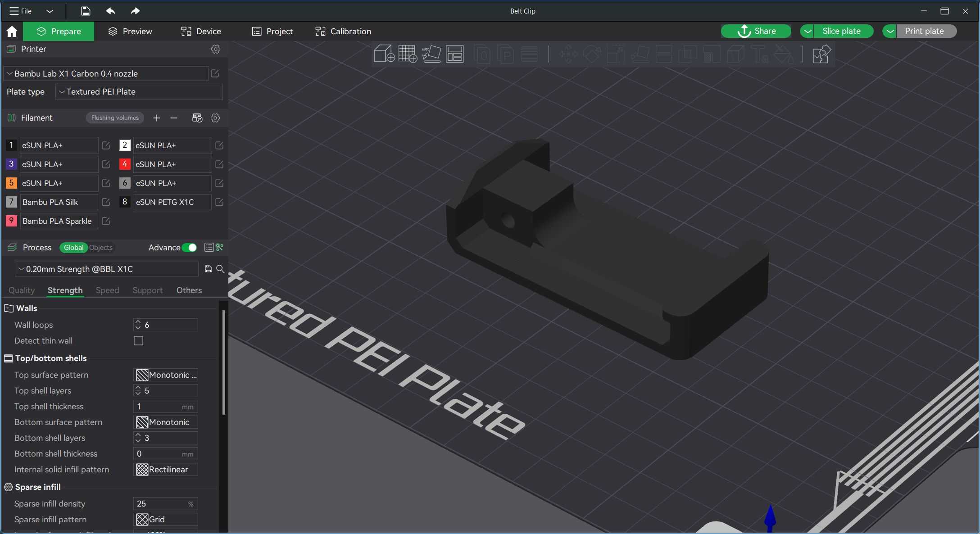
Task: Open Top surface pattern dropdown
Action: coord(166,375)
